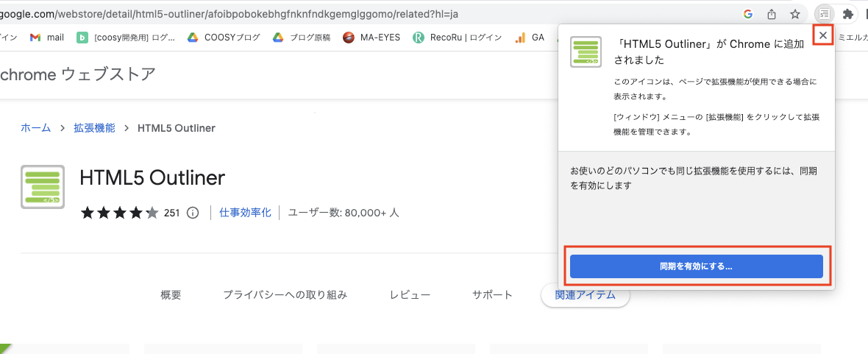Click the share page icon

tap(772, 14)
